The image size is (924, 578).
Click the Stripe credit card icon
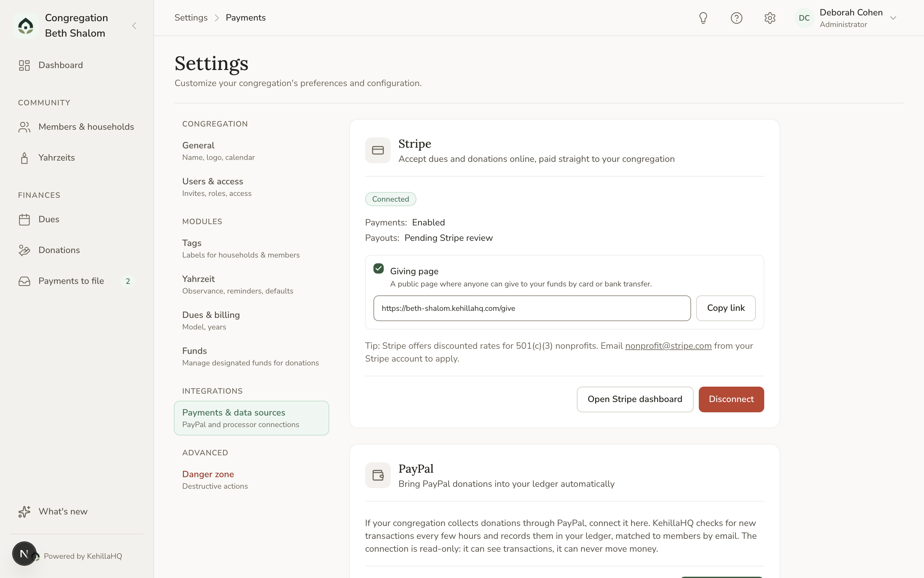(378, 150)
